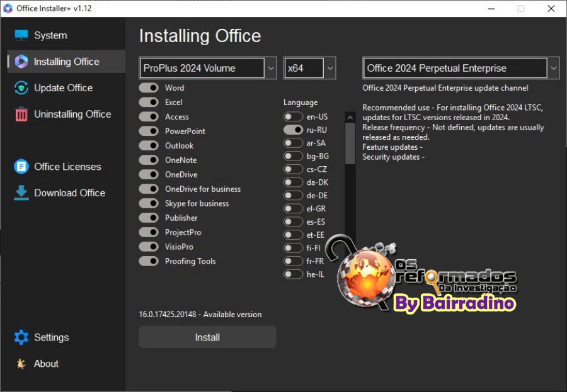
Task: Toggle the VisioPro switch
Action: [149, 247]
